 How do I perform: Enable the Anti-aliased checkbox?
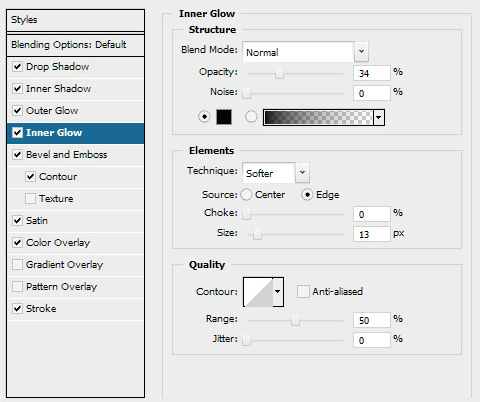[x=303, y=292]
